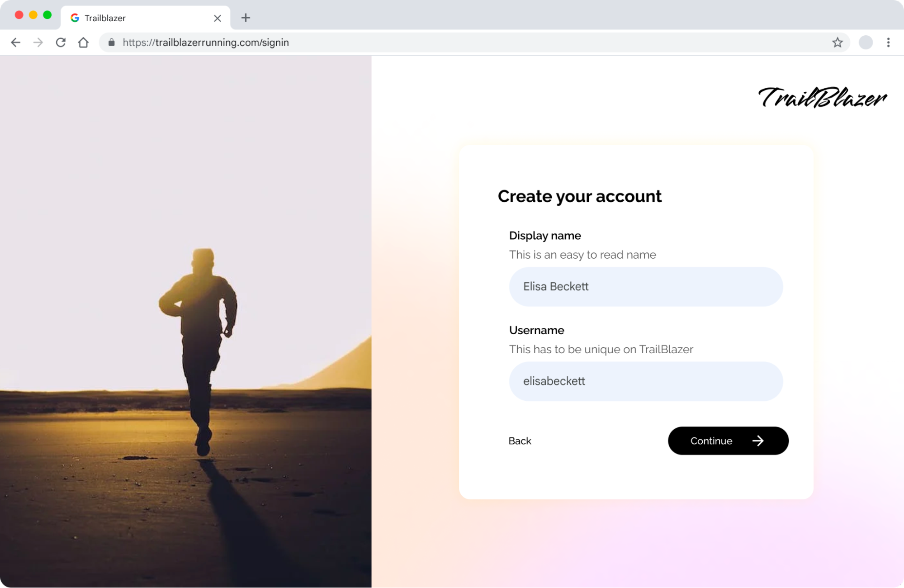Click the Username input field
The width and height of the screenshot is (904, 588).
coord(646,381)
